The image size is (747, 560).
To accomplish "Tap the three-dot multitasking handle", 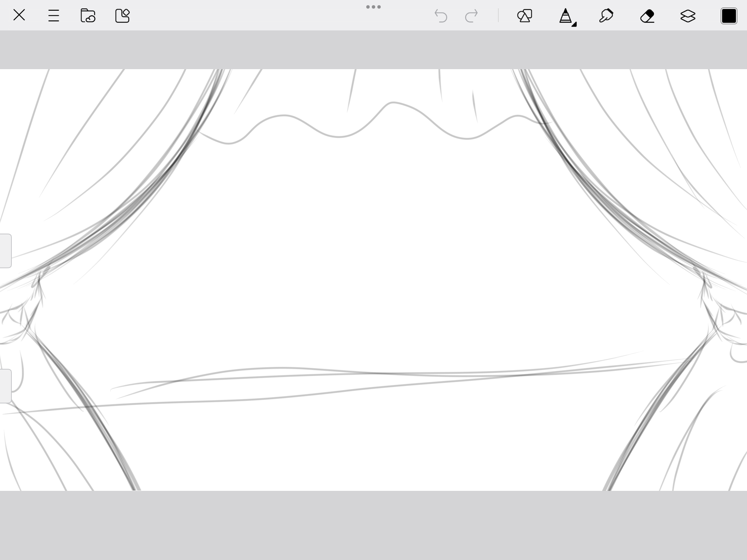I will pos(373,7).
